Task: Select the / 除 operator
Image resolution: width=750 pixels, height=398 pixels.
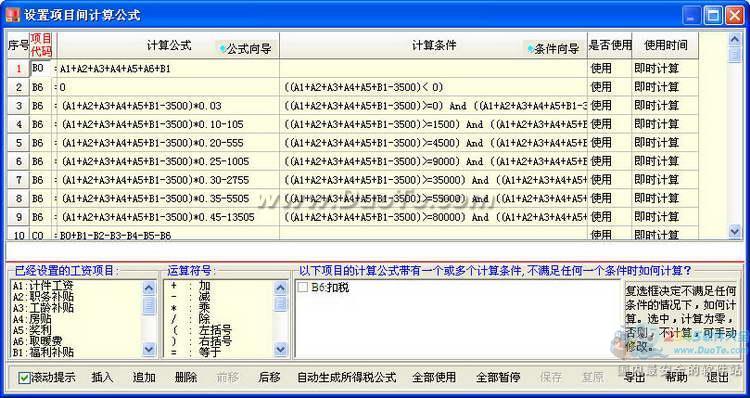Action: click(x=191, y=319)
